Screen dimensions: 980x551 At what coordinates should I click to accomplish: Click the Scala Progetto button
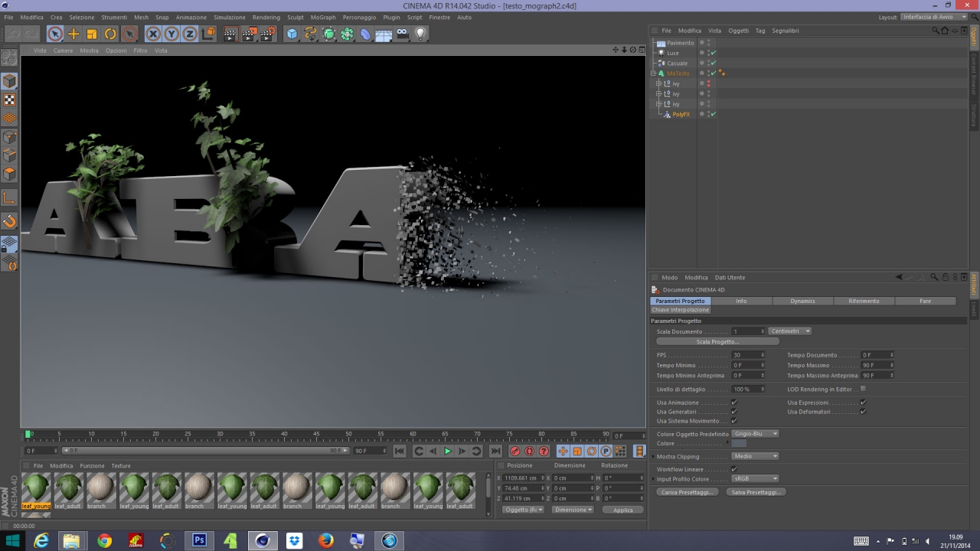tap(718, 341)
